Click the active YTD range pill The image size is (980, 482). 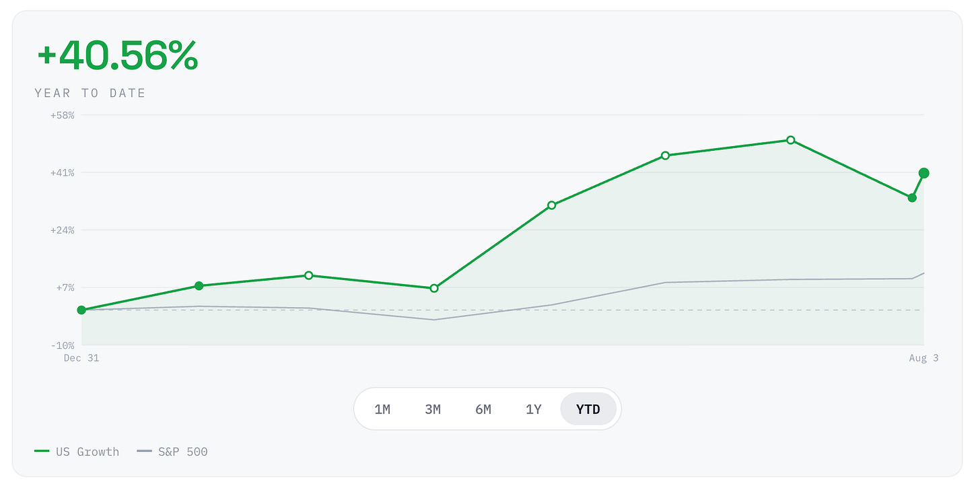588,409
